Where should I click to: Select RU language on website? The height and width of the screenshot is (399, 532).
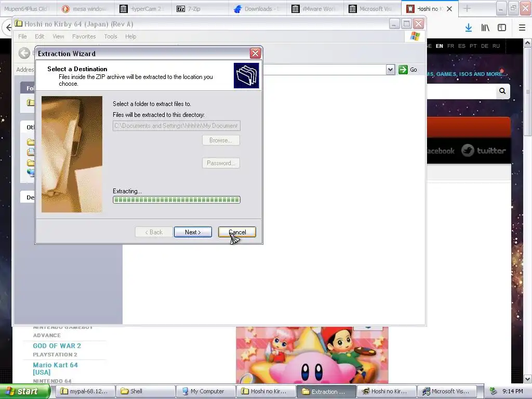click(496, 46)
